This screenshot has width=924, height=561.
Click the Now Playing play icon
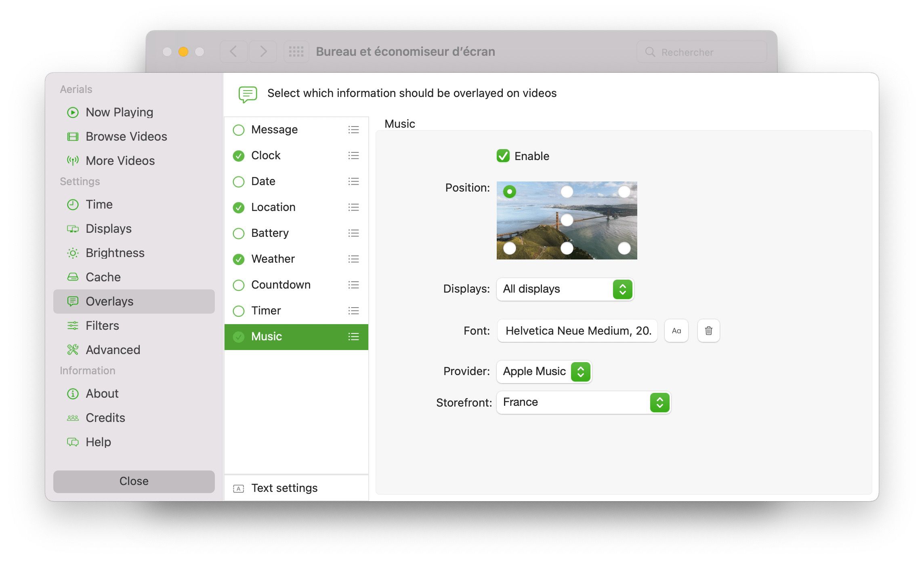[x=73, y=112]
